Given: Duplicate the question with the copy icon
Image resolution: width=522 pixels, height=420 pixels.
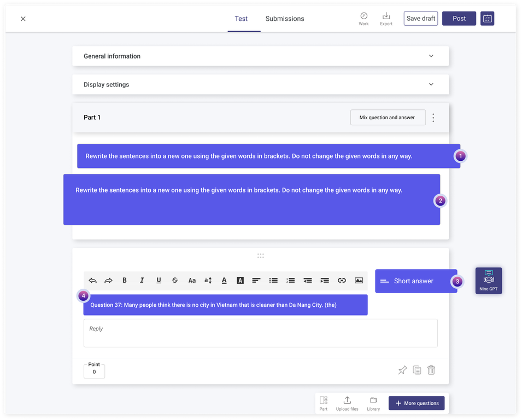Looking at the screenshot, I should [417, 370].
